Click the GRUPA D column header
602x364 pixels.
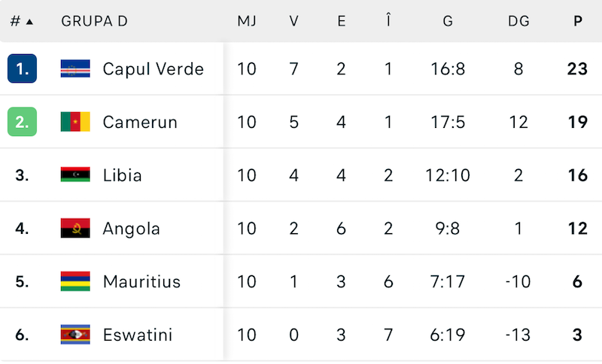coord(94,21)
